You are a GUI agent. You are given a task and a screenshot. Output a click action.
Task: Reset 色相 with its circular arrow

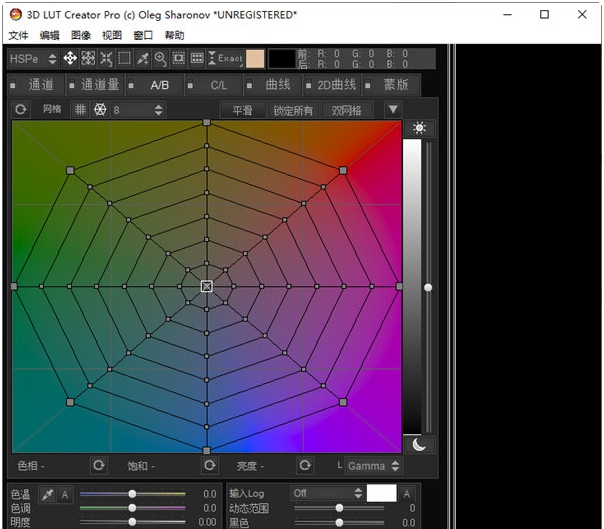99,465
